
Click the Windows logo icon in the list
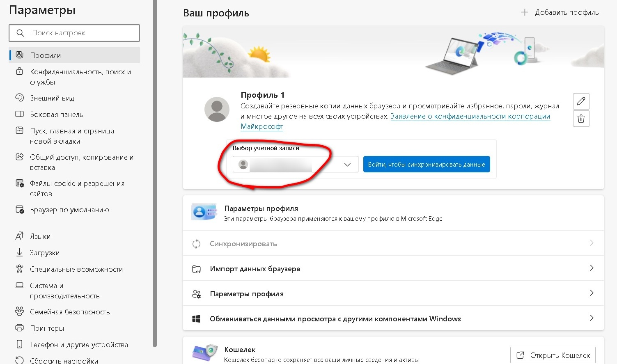click(x=196, y=319)
